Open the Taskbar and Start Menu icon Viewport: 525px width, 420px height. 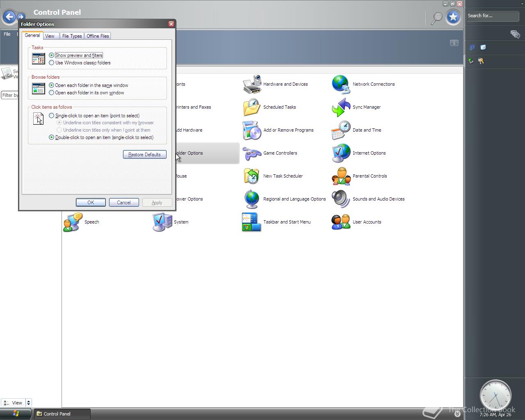252,222
